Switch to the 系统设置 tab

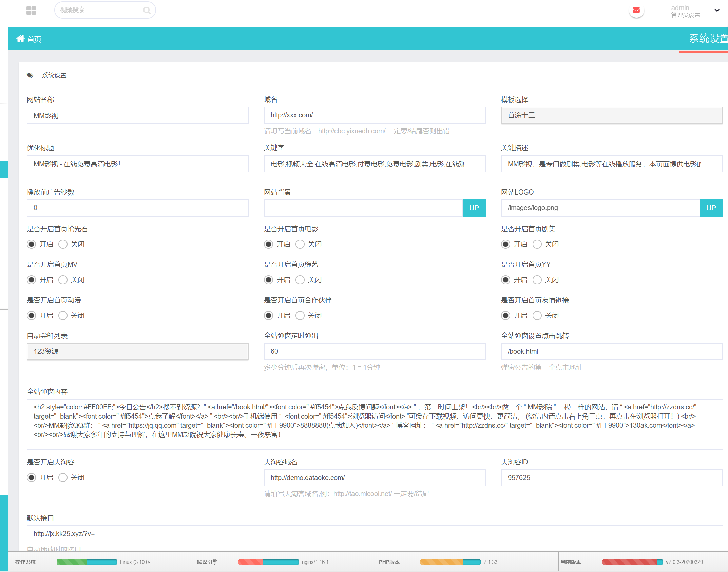pos(706,39)
